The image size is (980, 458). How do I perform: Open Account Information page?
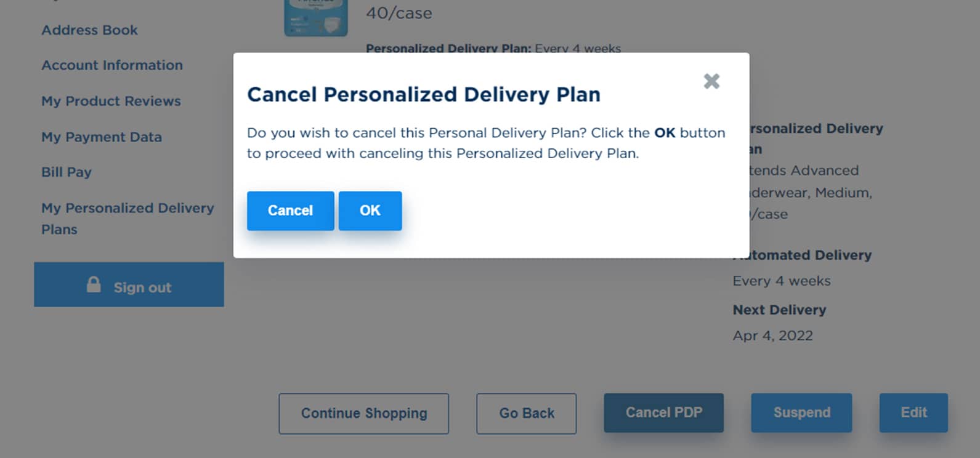[112, 65]
